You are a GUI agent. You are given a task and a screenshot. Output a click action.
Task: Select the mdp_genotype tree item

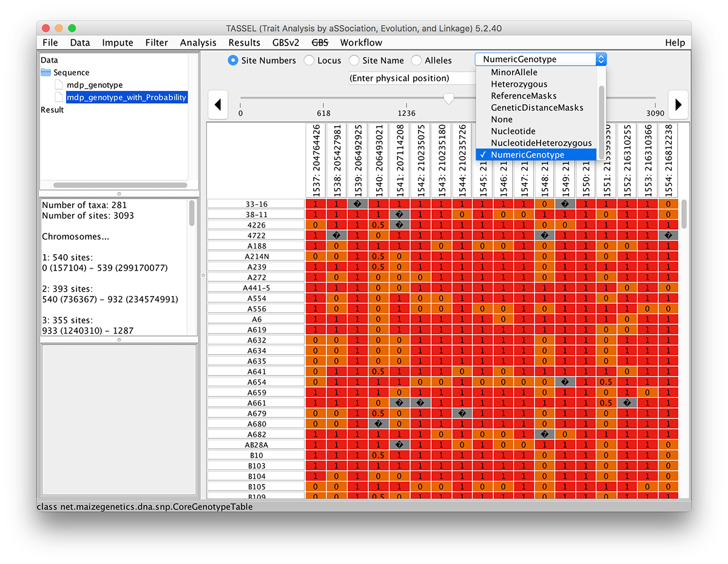tap(95, 86)
